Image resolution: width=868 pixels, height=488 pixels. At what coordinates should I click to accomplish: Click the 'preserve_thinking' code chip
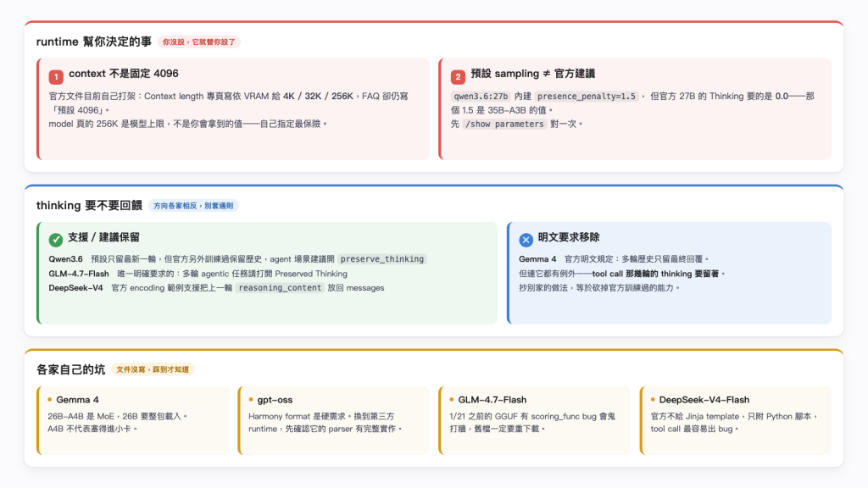[382, 259]
